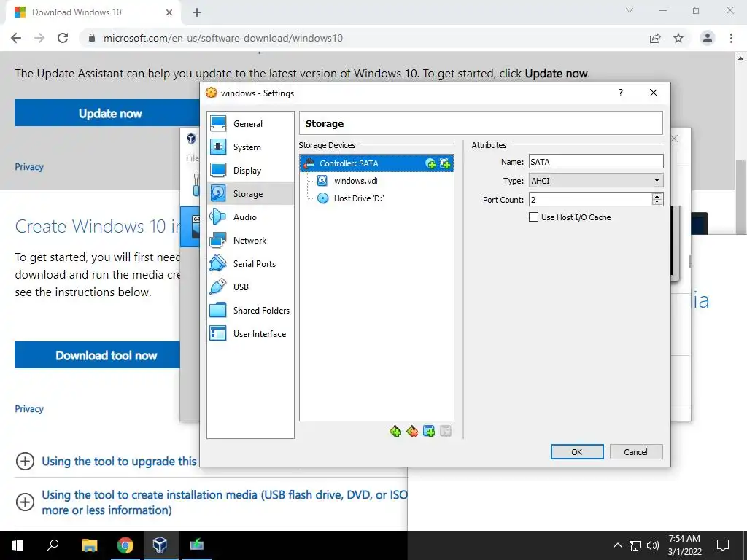
Task: Open File Explorer from the taskbar
Action: tap(89, 545)
